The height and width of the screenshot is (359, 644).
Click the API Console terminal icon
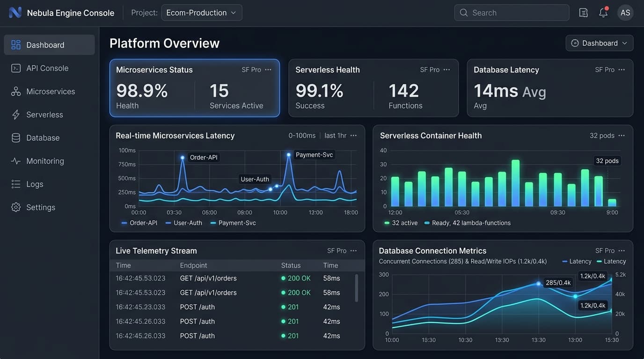(x=16, y=68)
